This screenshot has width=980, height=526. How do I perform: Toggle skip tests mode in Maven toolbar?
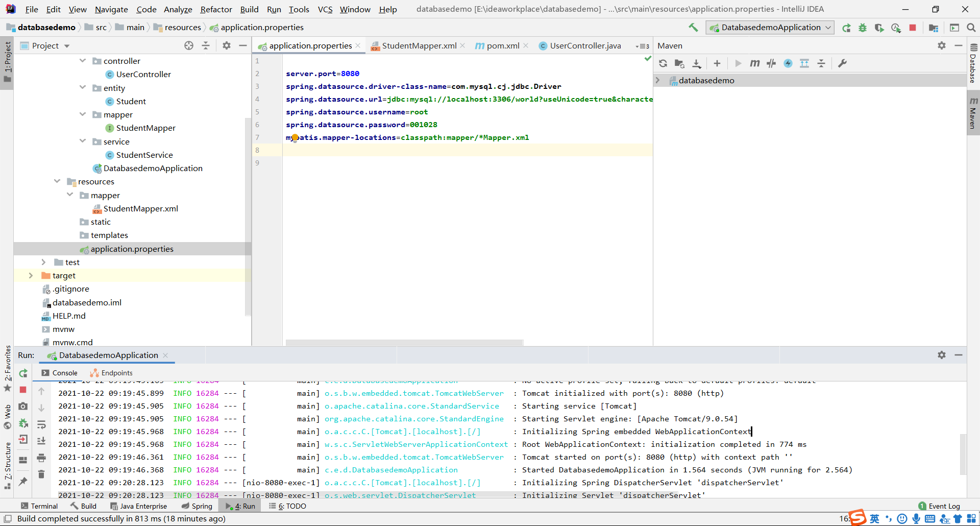[771, 63]
